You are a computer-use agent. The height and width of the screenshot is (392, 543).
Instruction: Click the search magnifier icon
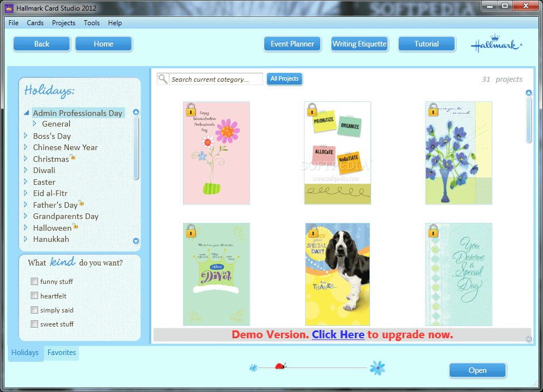pos(163,79)
